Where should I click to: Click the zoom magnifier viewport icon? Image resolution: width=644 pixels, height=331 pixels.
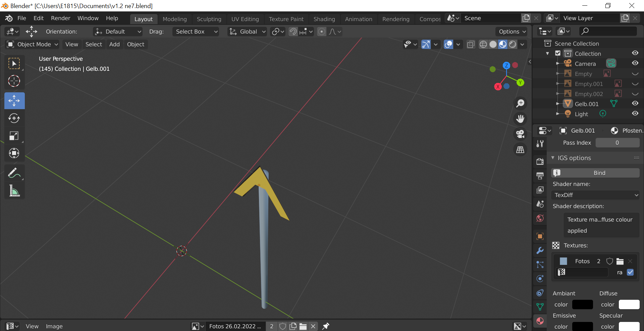coord(520,103)
